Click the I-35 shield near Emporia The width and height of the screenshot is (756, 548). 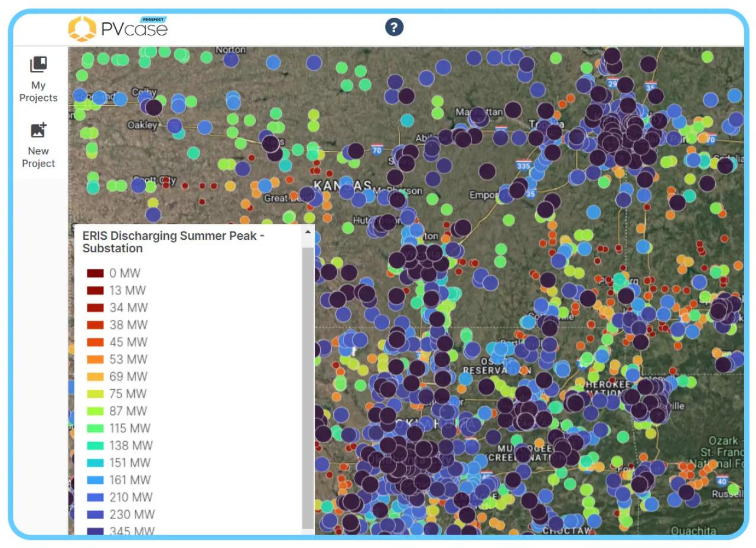[530, 193]
